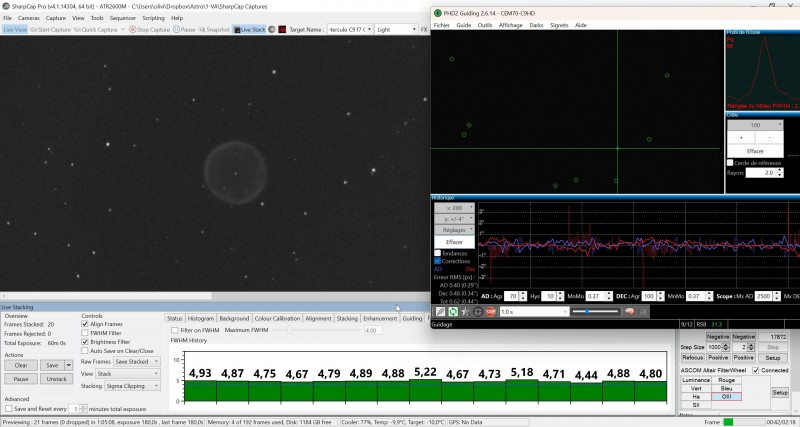Open the Target Name combo box
Screen dimensions: 800x427
350,30
